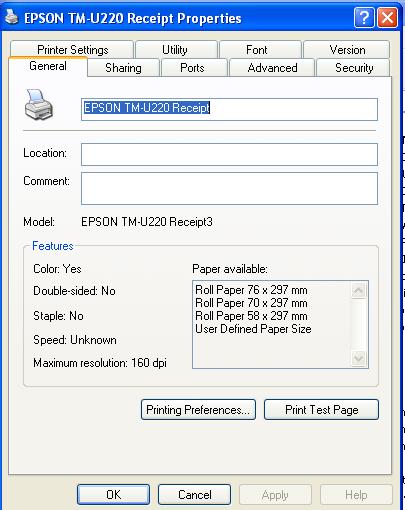This screenshot has width=405, height=510.
Task: Click the Double-sided: No text
Action: (74, 291)
